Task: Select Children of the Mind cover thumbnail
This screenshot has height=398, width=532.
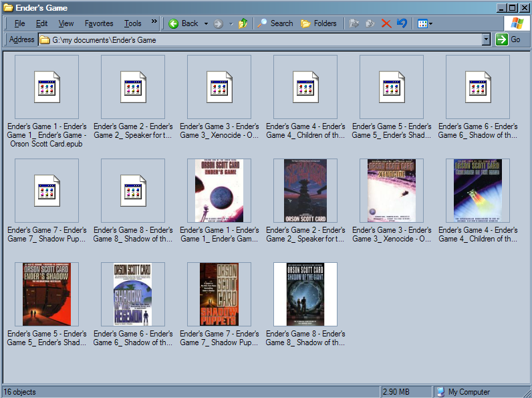Action: 478,191
